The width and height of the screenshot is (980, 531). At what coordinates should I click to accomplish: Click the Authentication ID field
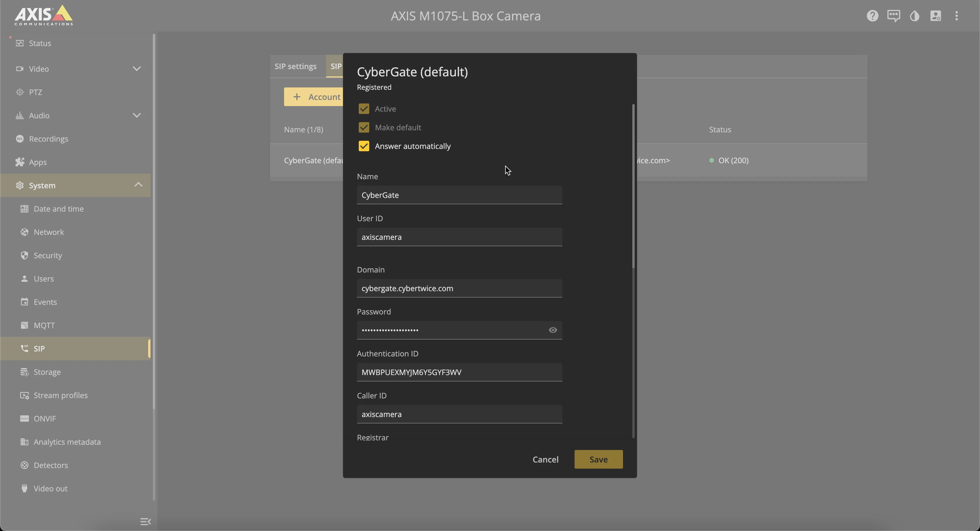459,372
